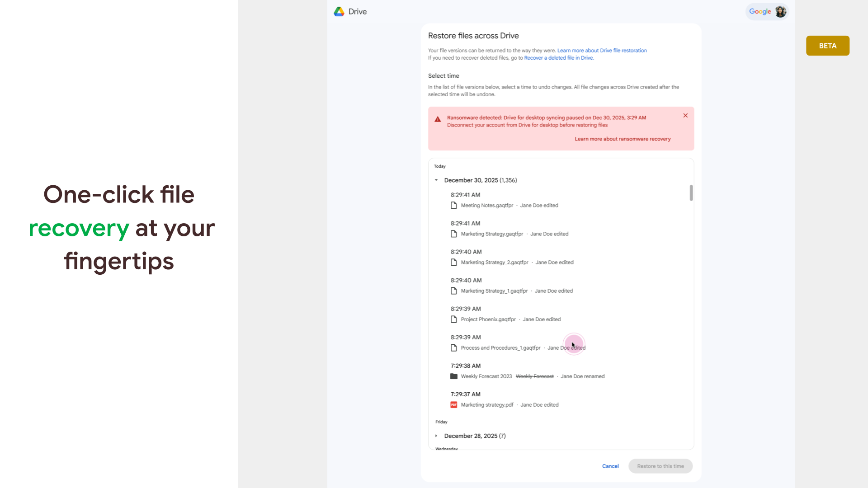Expand the December 28, 2025 group

(436, 436)
